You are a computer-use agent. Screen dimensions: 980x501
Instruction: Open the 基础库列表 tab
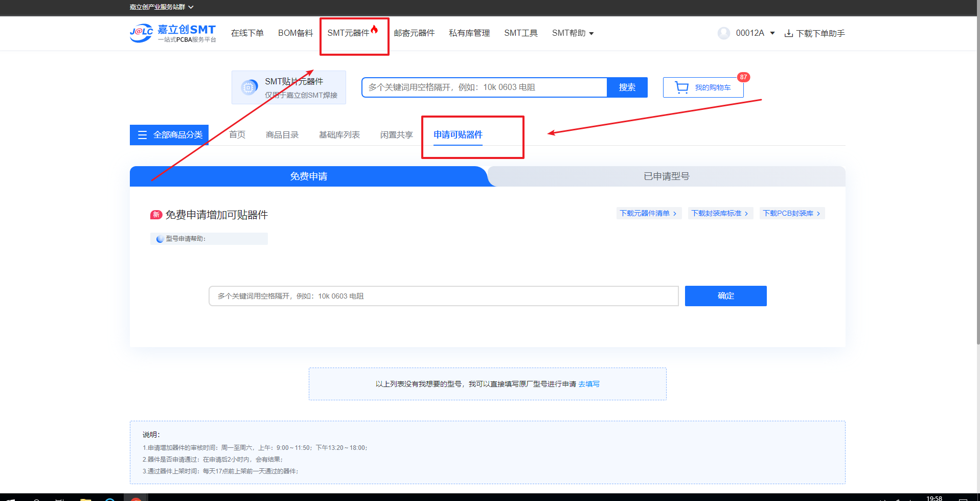339,135
